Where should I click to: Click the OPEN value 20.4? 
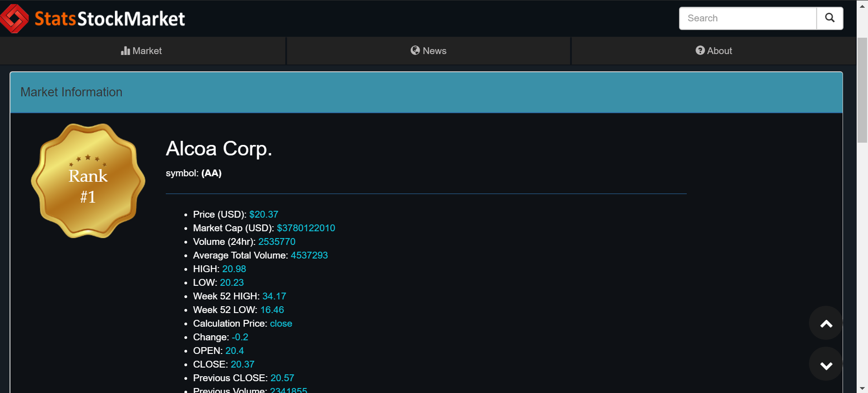click(x=234, y=351)
